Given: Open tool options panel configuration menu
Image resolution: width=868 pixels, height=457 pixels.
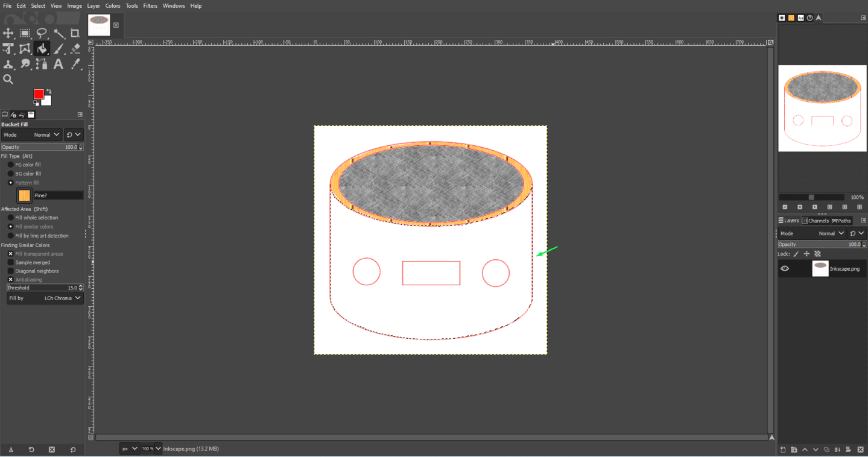Looking at the screenshot, I should [x=80, y=115].
